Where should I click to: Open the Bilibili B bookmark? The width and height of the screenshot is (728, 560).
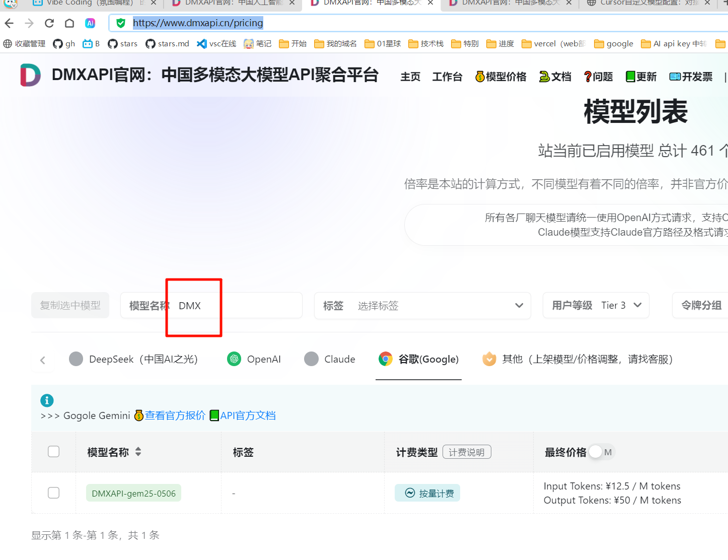click(91, 44)
